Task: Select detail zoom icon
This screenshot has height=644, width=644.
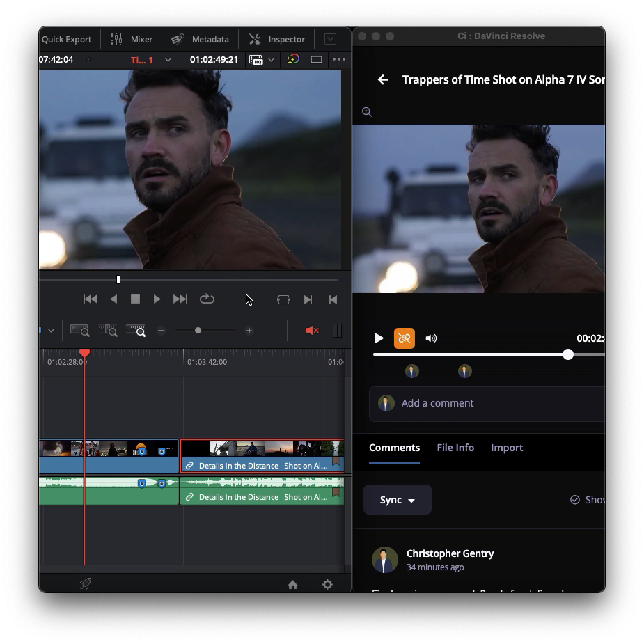Action: click(108, 331)
